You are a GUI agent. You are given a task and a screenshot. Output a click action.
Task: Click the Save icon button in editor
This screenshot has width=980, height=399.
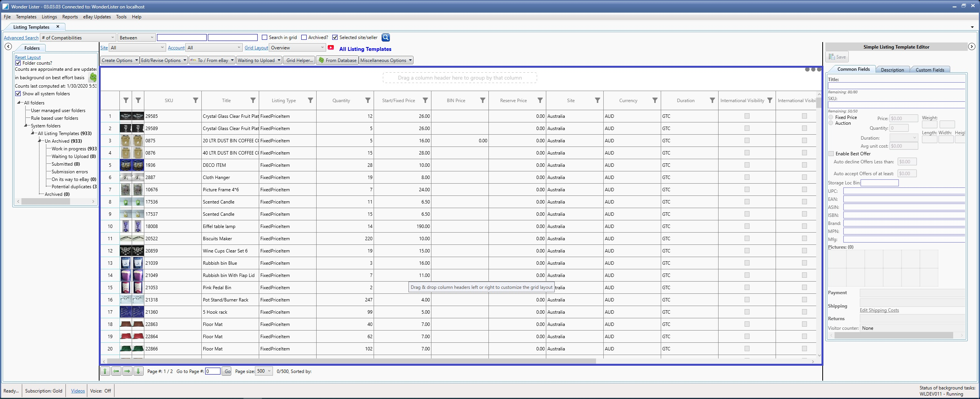pos(837,57)
